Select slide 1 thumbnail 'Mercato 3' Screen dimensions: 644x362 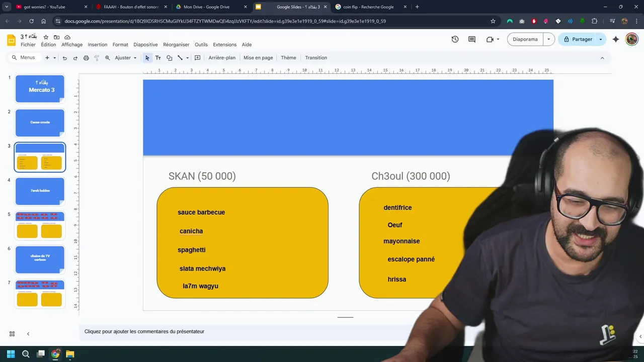click(x=40, y=88)
